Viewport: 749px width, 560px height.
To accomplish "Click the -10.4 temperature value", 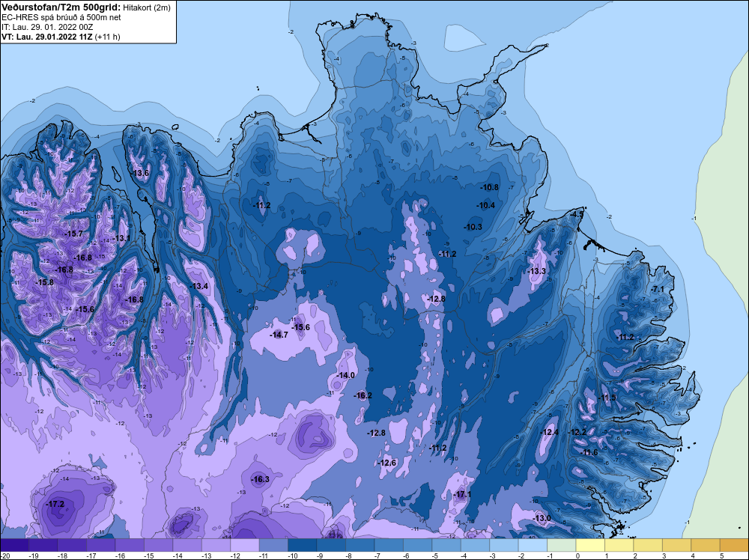I will click(486, 205).
